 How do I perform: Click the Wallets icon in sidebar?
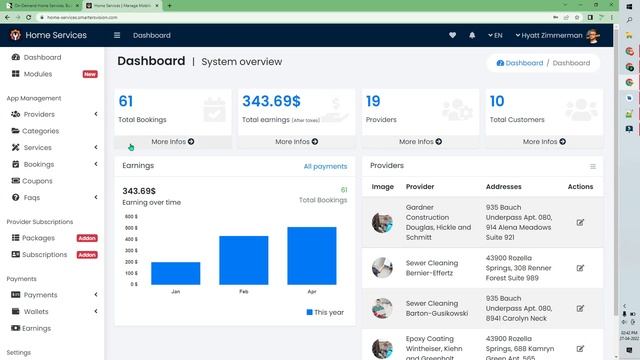point(16,311)
